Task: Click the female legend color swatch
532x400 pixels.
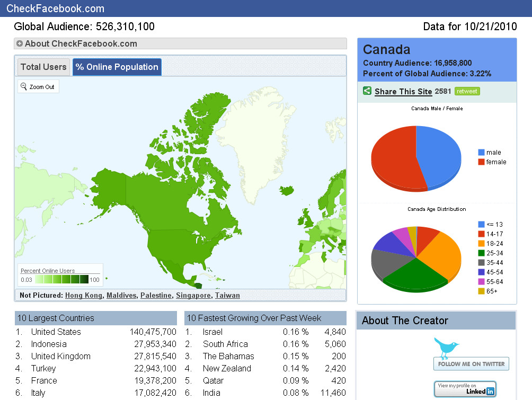Action: [481, 162]
